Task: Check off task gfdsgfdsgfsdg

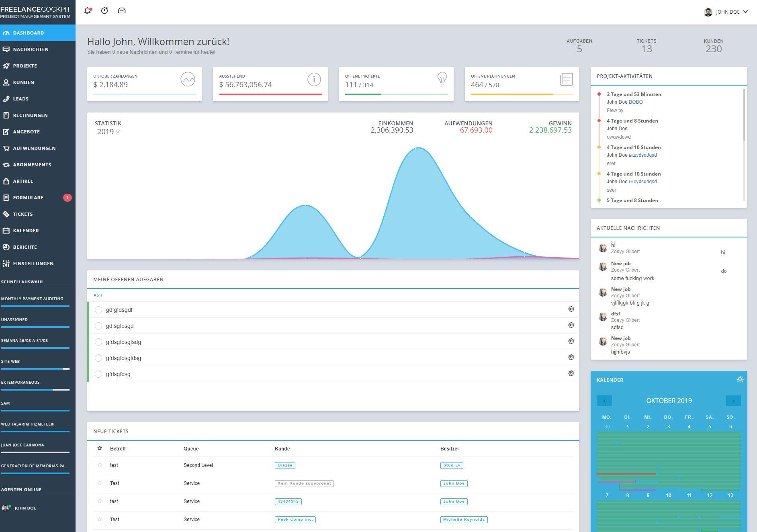Action: coord(98,342)
